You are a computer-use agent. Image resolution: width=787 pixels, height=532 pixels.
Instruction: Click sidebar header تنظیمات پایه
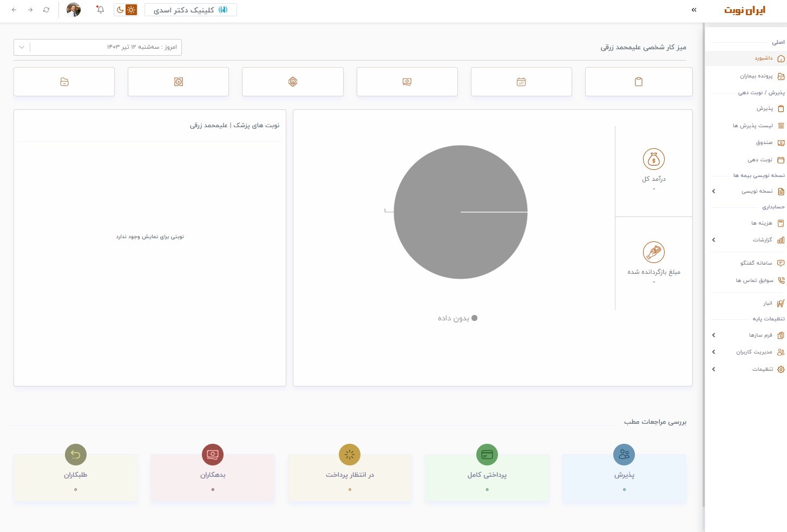(x=769, y=319)
